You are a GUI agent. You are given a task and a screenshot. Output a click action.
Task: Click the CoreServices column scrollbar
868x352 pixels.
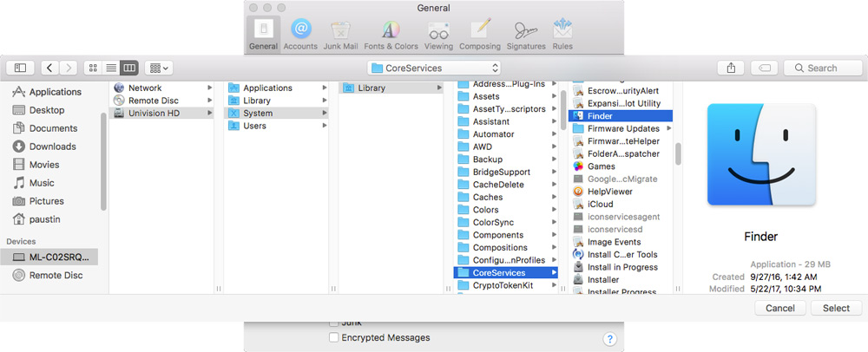[x=678, y=153]
